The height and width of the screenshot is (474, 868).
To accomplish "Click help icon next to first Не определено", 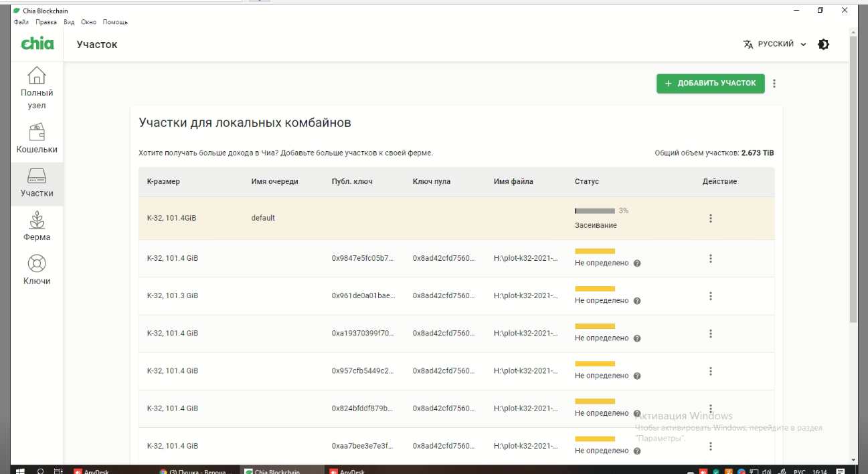I will [637, 263].
